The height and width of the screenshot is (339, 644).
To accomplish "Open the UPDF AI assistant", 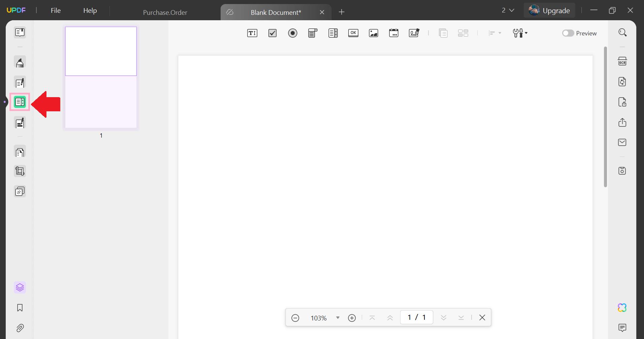I will [x=622, y=308].
